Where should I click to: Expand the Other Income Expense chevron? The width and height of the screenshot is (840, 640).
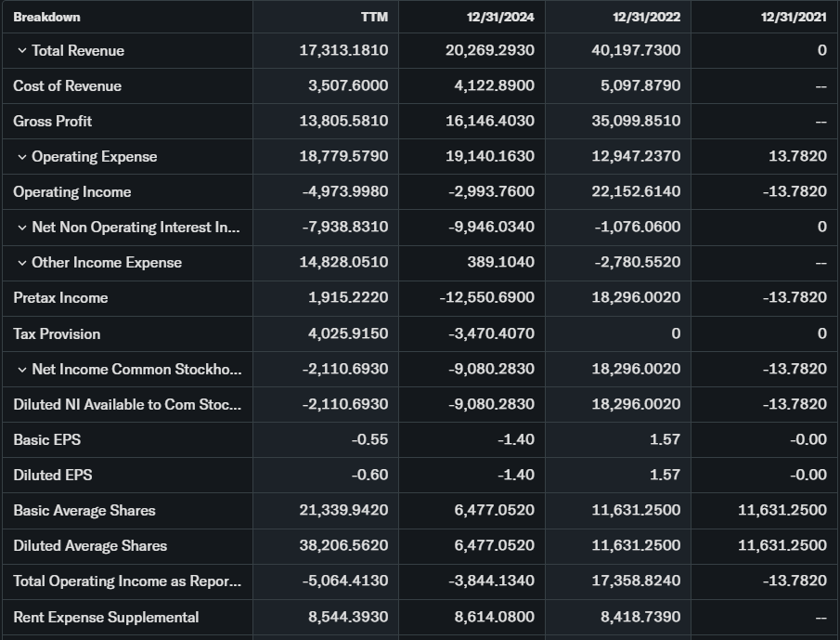tap(22, 263)
